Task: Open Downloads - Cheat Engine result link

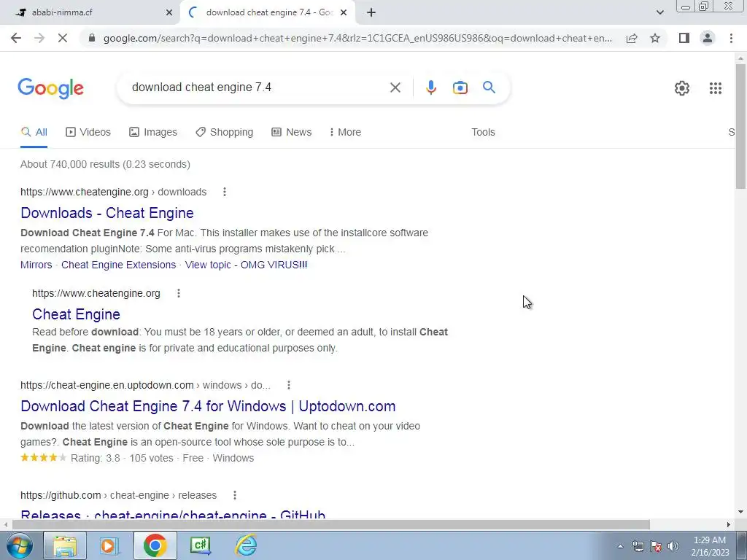Action: click(x=107, y=213)
